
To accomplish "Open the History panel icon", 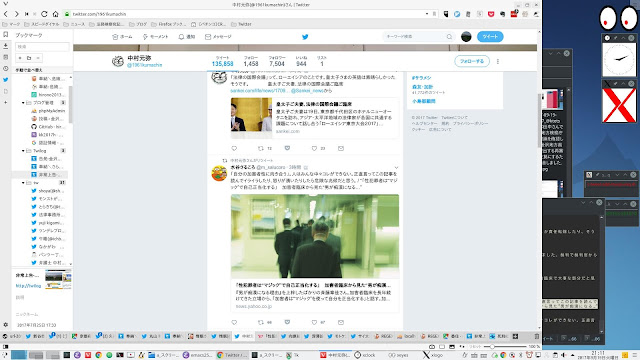I will pyautogui.click(x=5, y=69).
